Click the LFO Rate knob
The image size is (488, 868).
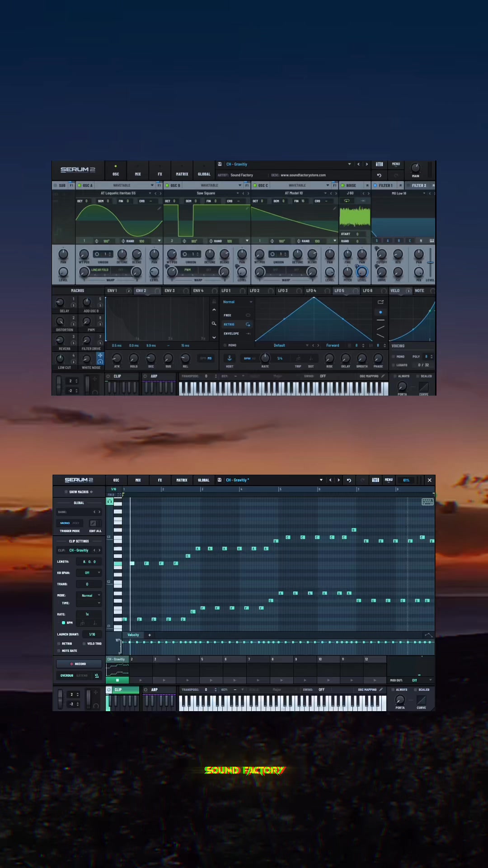(x=265, y=358)
